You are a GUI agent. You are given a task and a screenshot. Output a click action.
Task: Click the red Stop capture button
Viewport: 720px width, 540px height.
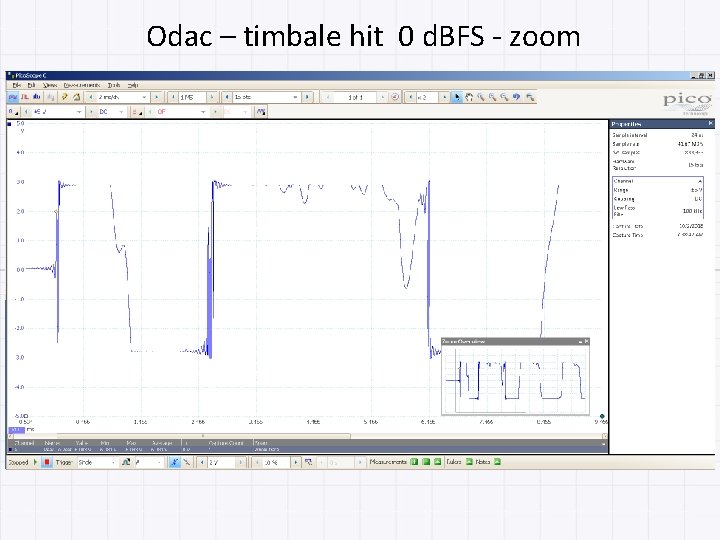pos(46,462)
